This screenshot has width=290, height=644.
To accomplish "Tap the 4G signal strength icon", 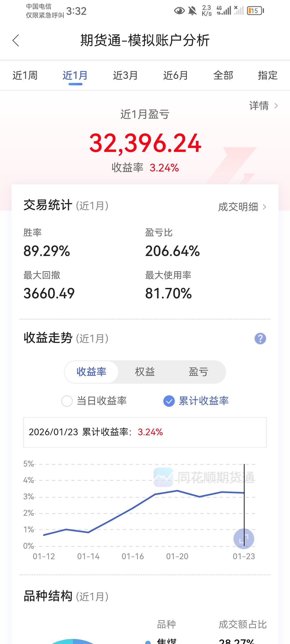I will tap(223, 11).
